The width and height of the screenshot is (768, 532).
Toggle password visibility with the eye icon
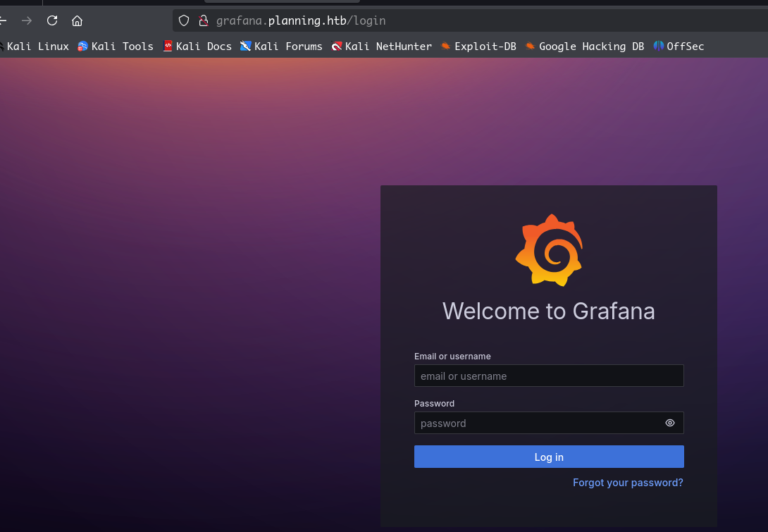click(x=670, y=423)
